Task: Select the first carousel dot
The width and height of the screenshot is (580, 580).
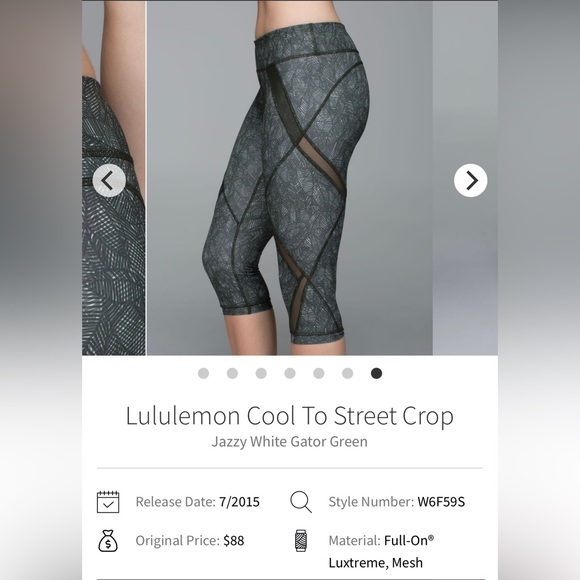Action: pos(203,373)
